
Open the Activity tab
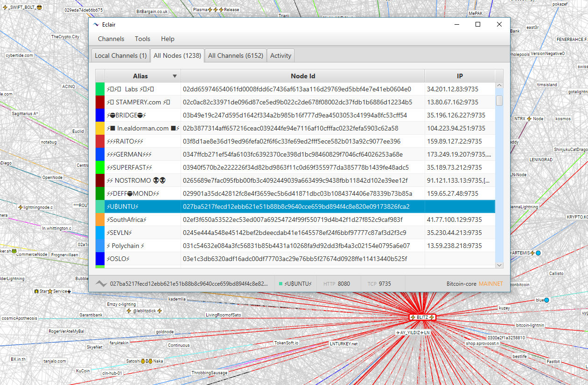tap(280, 55)
